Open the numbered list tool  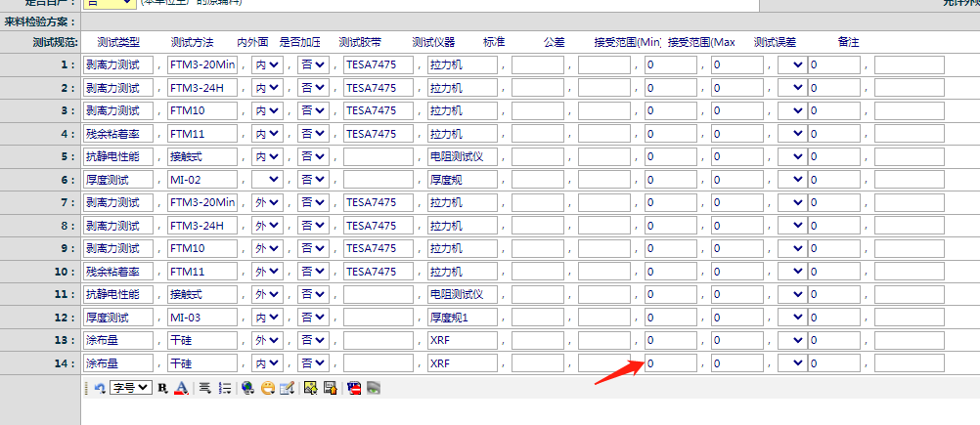click(x=226, y=388)
